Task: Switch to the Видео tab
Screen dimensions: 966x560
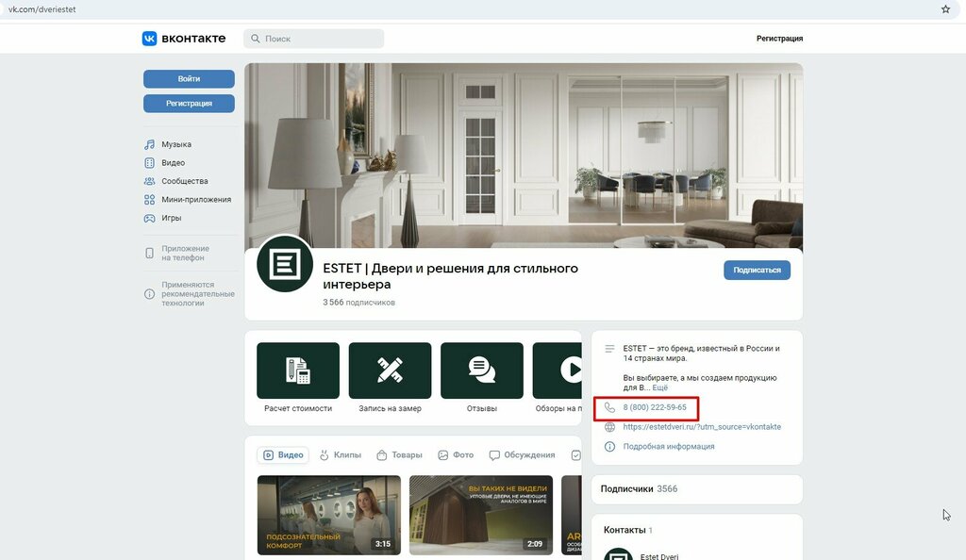Action: [x=283, y=454]
